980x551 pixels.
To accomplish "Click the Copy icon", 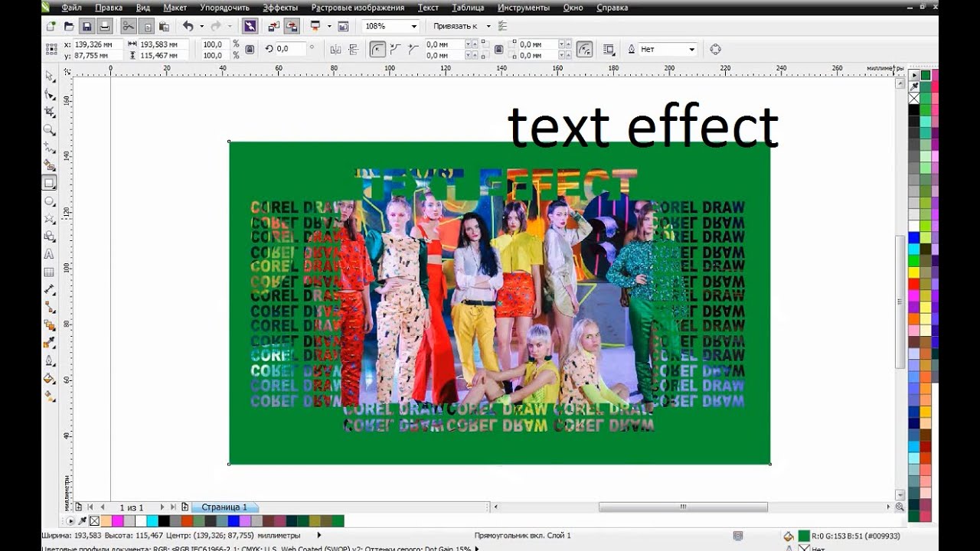I will coord(147,26).
